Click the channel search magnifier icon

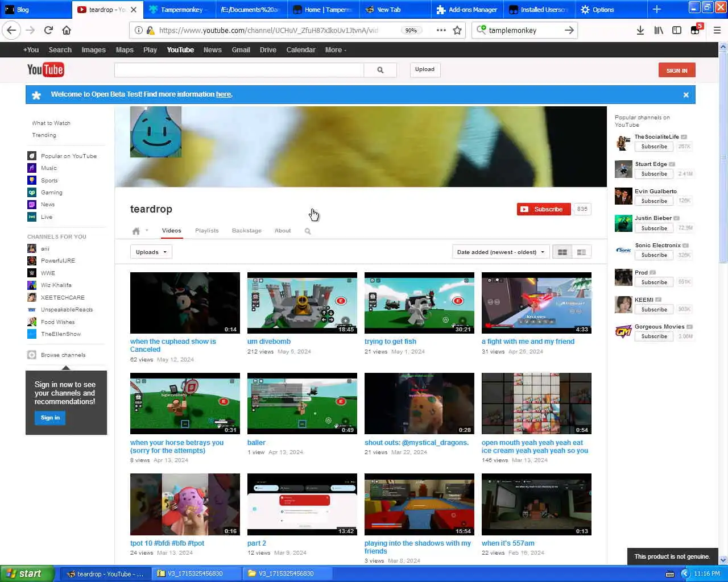click(x=308, y=231)
